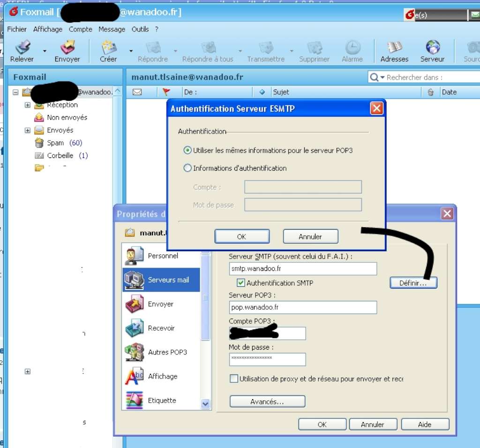
Task: Select the Recevoir settings category
Action: [x=161, y=328]
